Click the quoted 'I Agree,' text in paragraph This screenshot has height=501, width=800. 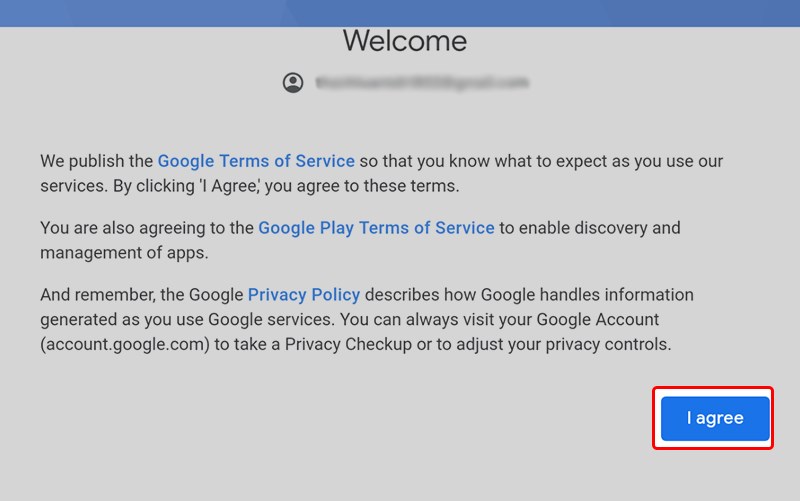coord(217,186)
